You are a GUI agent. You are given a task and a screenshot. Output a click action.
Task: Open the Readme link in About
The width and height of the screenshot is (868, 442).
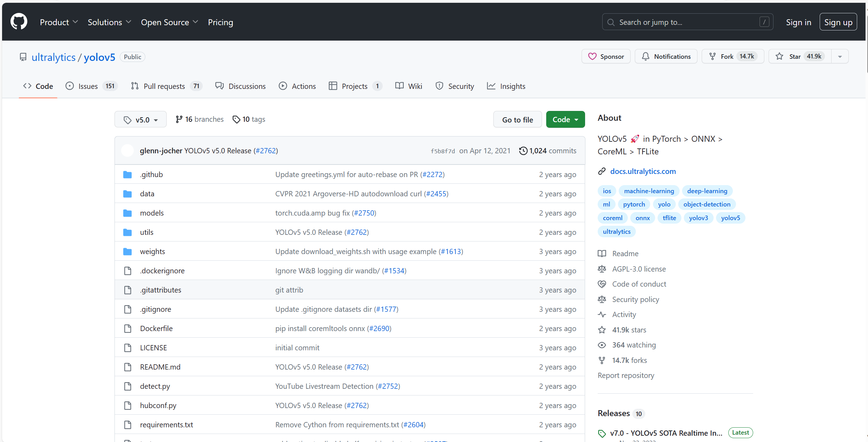pos(625,253)
